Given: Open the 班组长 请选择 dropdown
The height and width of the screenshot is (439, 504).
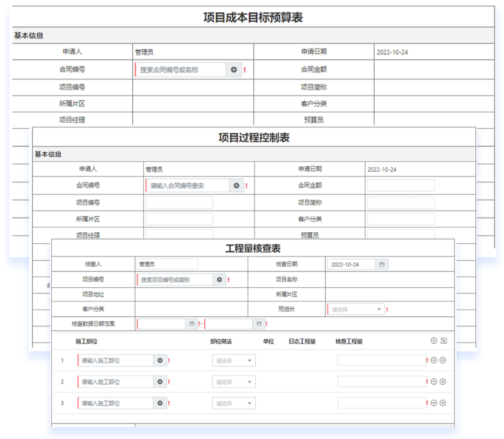Looking at the screenshot, I should 356,309.
